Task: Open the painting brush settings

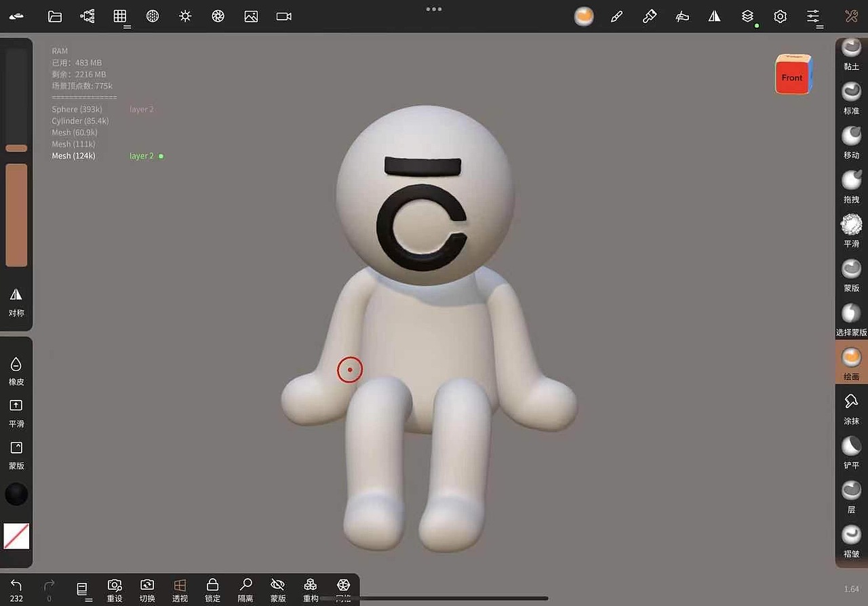Action: point(650,16)
